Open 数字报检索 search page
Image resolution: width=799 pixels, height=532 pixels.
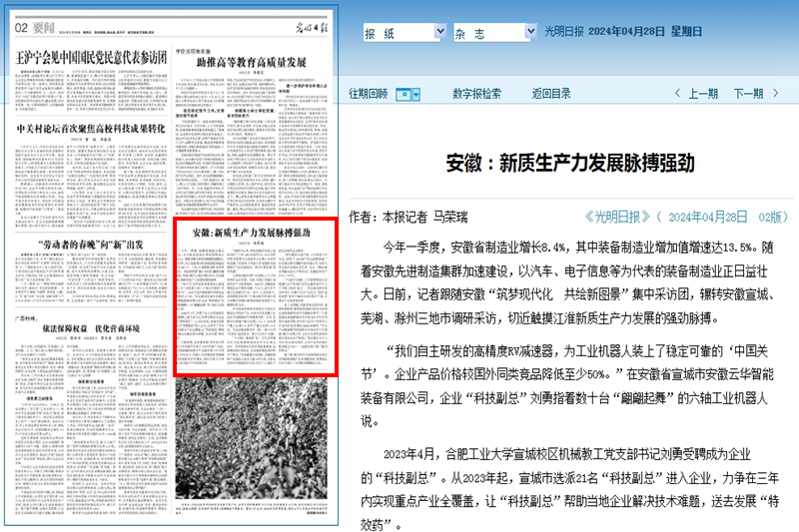pos(476,94)
